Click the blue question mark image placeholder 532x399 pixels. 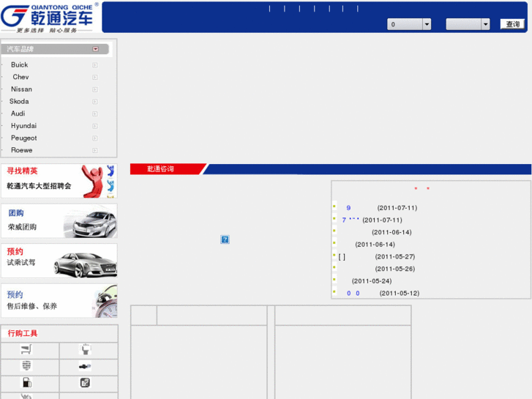tap(225, 239)
